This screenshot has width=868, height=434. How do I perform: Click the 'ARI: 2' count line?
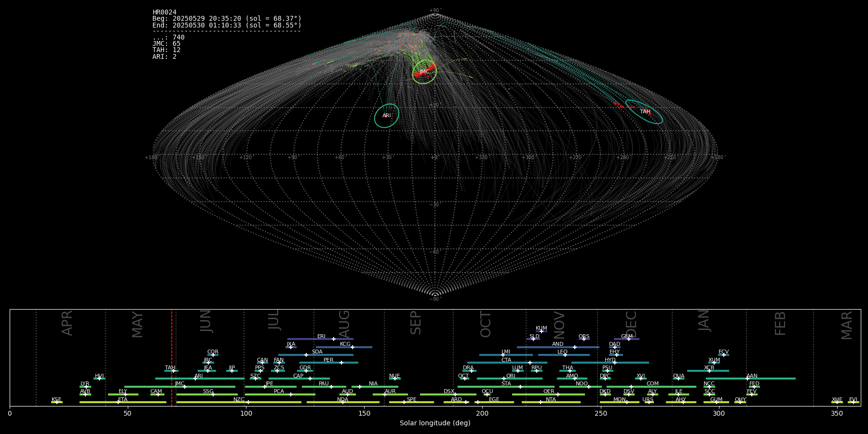tap(164, 57)
